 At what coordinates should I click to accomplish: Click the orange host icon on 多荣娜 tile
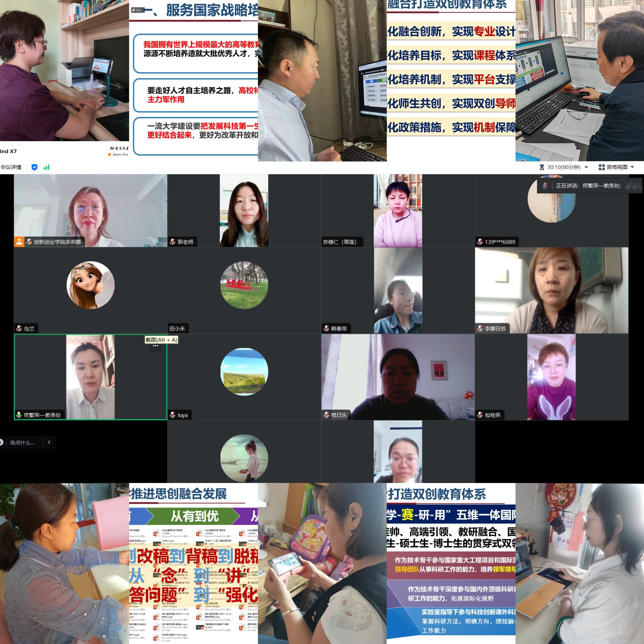[19, 242]
